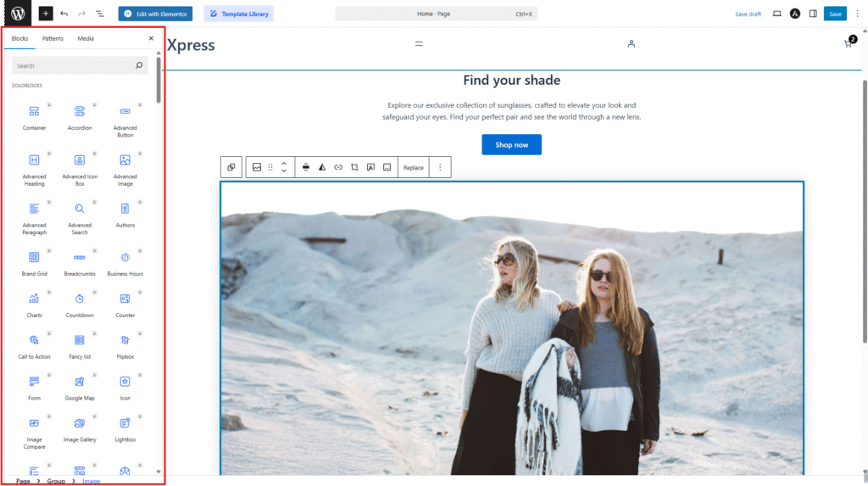
Task: Switch to the Patterns tab
Action: 53,38
